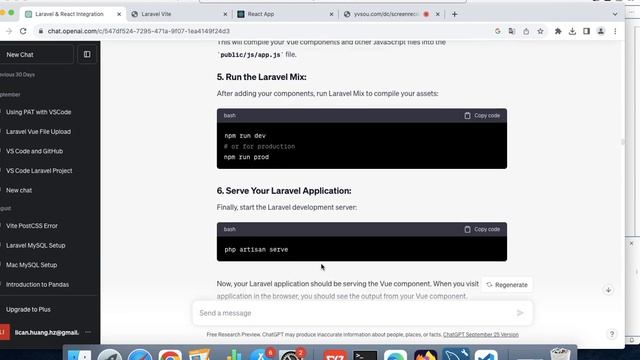
Task: Open the help question mark button
Action: tap(611, 334)
